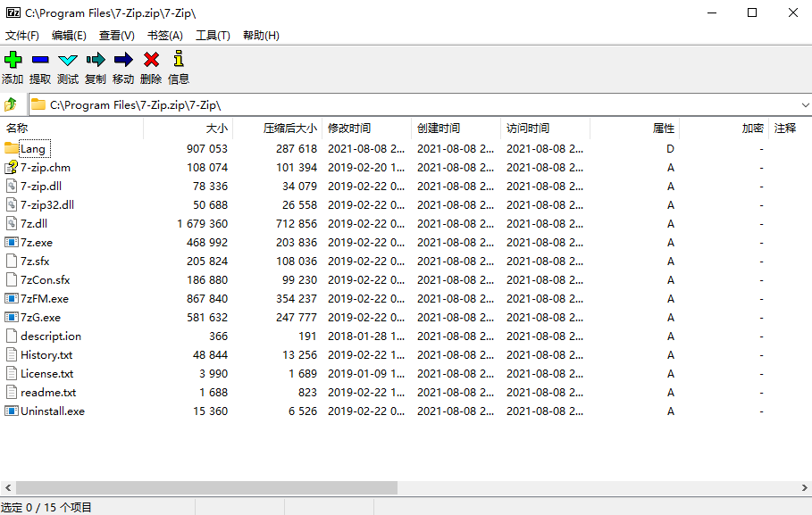The image size is (812, 515).
Task: Select the 7-zip.chm file name
Action: coord(46,167)
